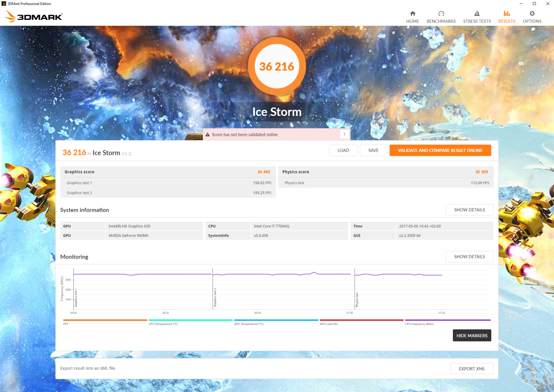Screen dimensions: 554x392
Task: Click the warning triangle icon
Action: point(207,135)
